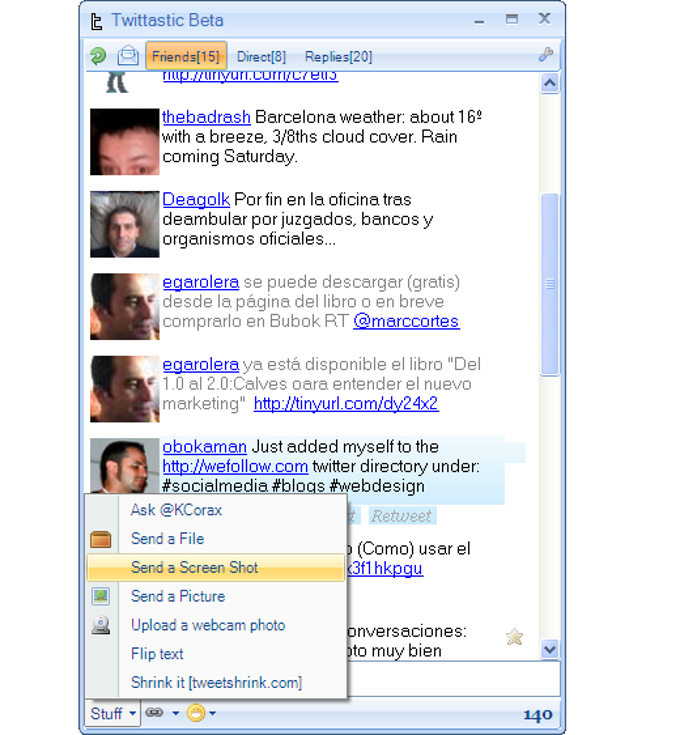Open the @marccortes mention link

click(x=406, y=322)
